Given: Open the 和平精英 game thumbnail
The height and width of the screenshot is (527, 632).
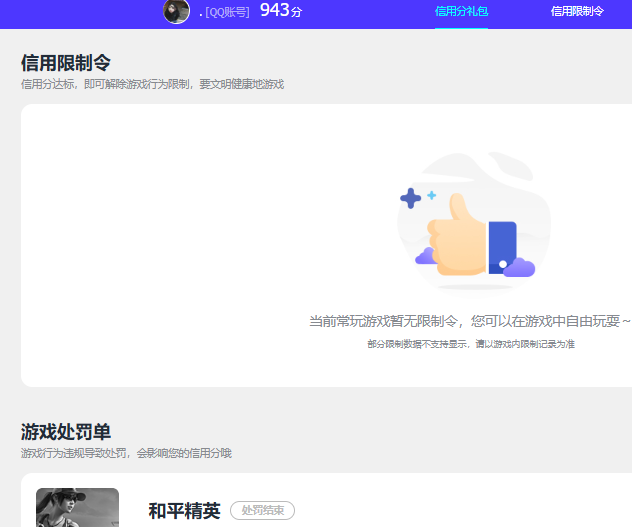Looking at the screenshot, I should click(77, 507).
